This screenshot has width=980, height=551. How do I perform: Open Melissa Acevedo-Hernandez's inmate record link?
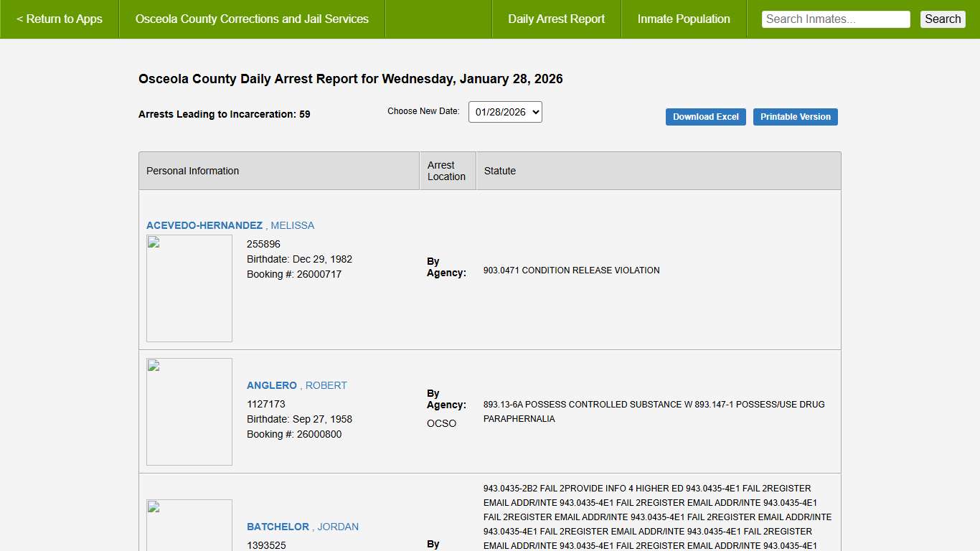click(230, 225)
